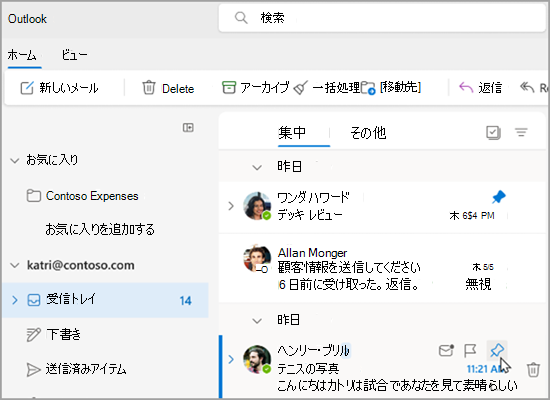The image size is (550, 400).
Task: Toggle the folder pane collapse icon
Action: (188, 127)
